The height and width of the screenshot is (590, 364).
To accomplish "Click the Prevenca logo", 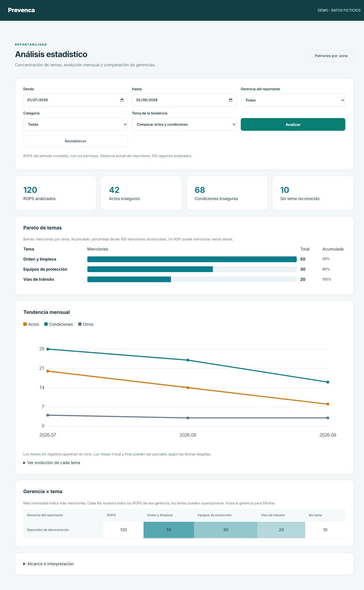I will click(21, 10).
